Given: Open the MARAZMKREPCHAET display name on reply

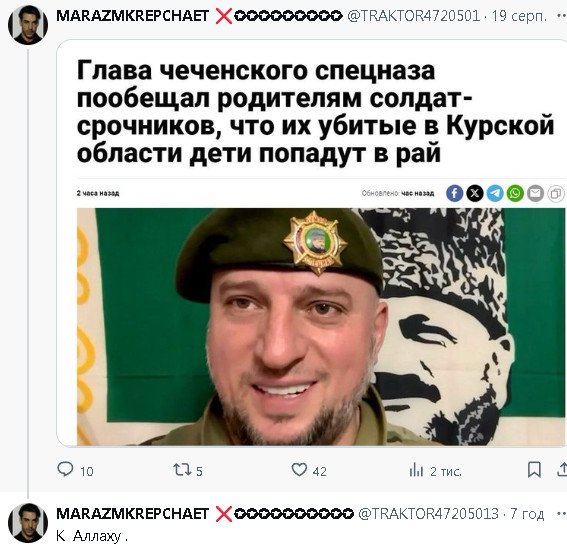Looking at the screenshot, I should point(133,514).
